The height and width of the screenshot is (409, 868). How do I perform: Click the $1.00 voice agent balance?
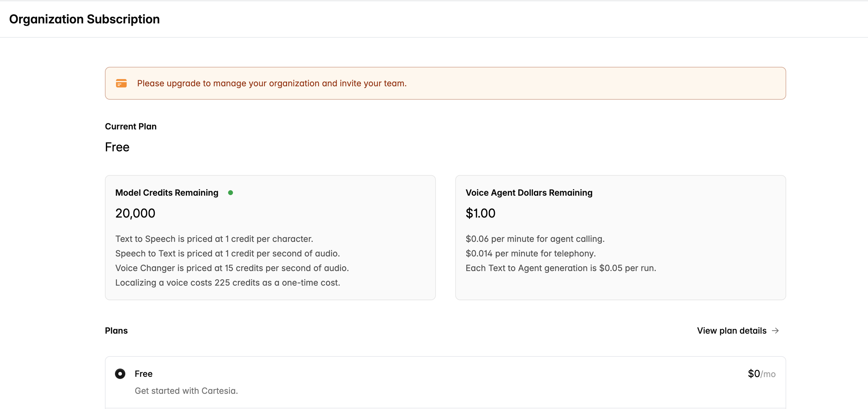point(480,213)
